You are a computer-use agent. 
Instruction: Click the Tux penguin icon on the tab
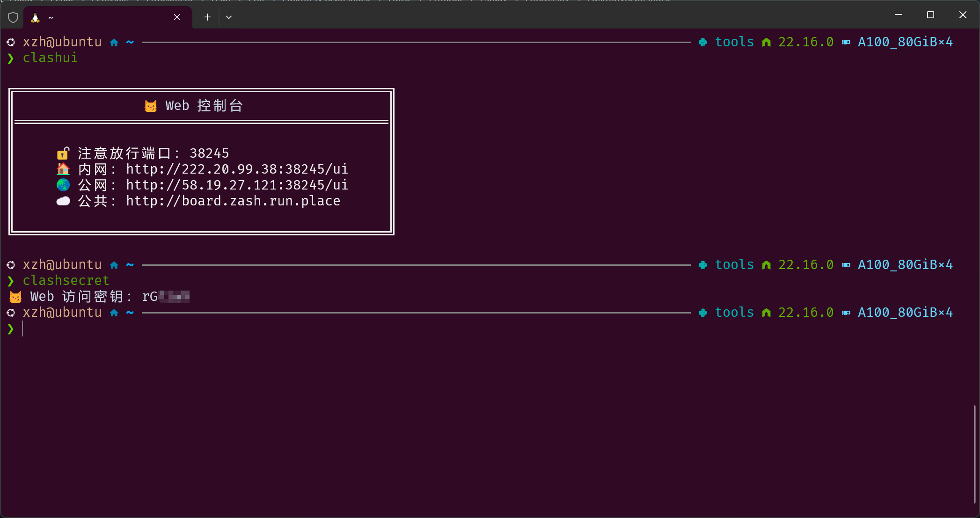click(35, 17)
